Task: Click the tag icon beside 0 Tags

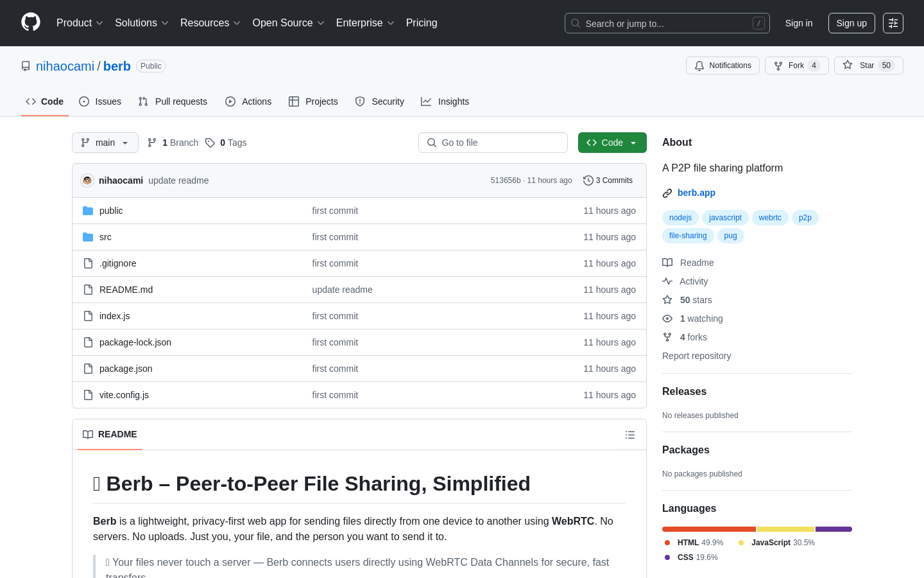Action: tap(210, 143)
